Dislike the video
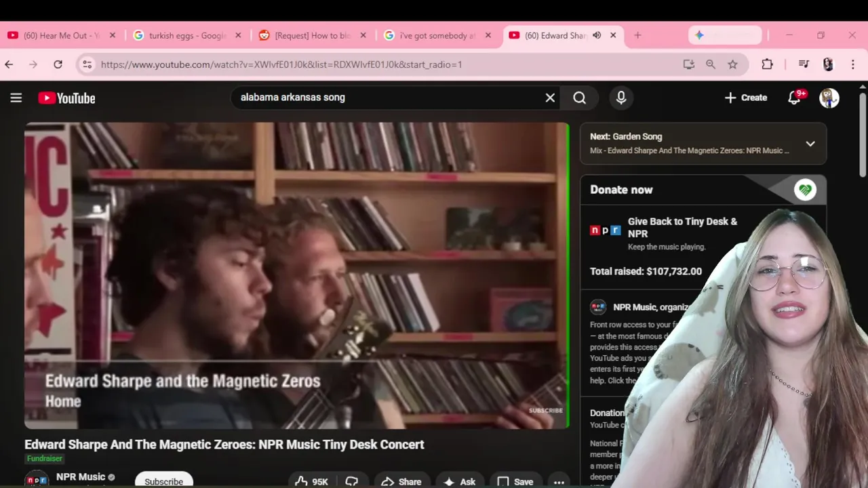Viewport: 868px width, 488px height. (x=352, y=481)
